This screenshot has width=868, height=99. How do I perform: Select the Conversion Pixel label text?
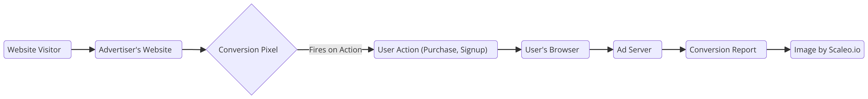tap(248, 50)
